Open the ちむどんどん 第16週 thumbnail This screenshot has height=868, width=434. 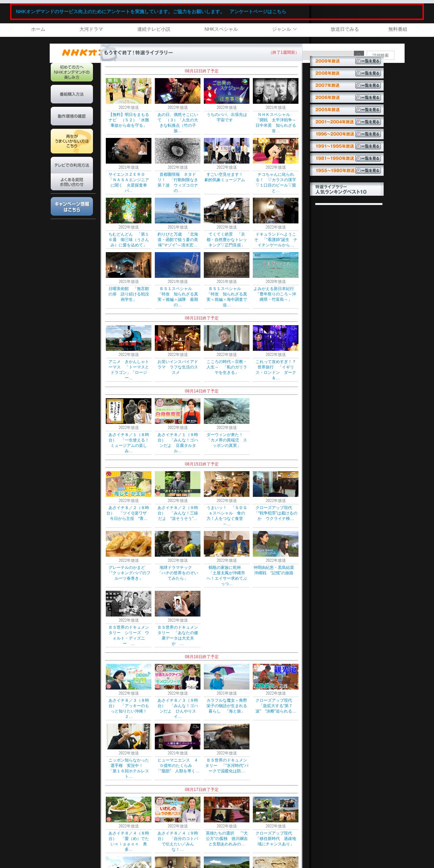coord(128,211)
